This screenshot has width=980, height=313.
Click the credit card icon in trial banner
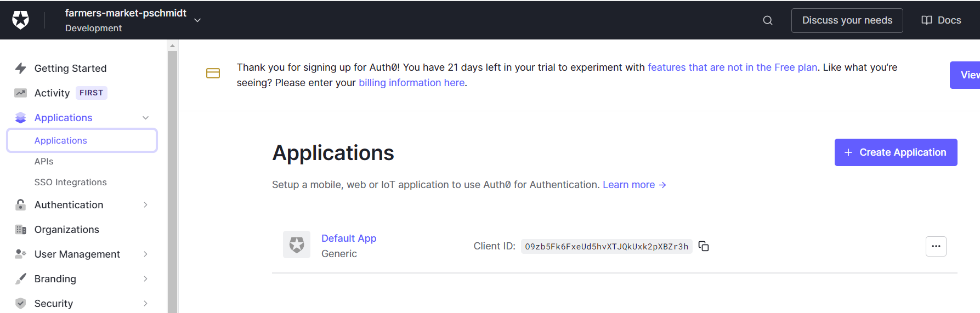[x=213, y=73]
